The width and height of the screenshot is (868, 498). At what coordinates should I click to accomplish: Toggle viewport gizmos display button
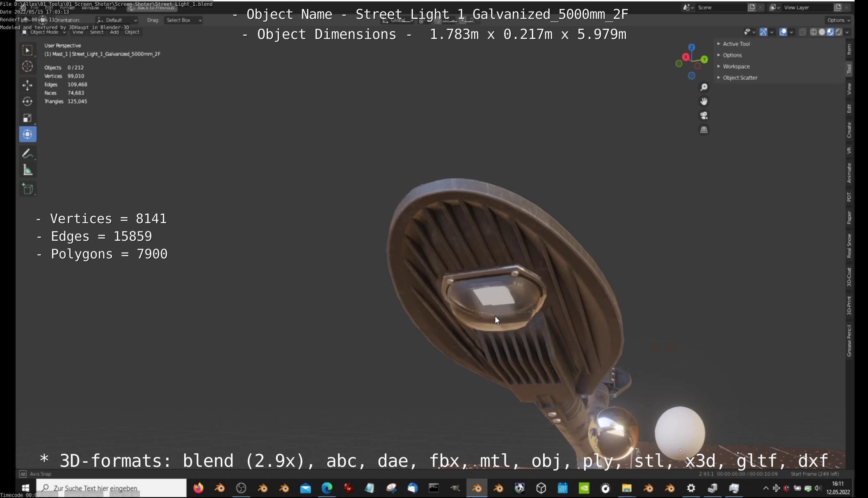pyautogui.click(x=763, y=32)
